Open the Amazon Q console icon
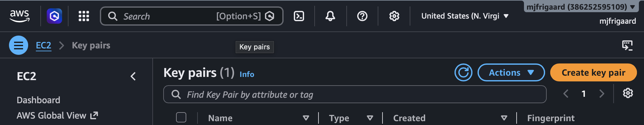The image size is (644, 125). (x=54, y=16)
